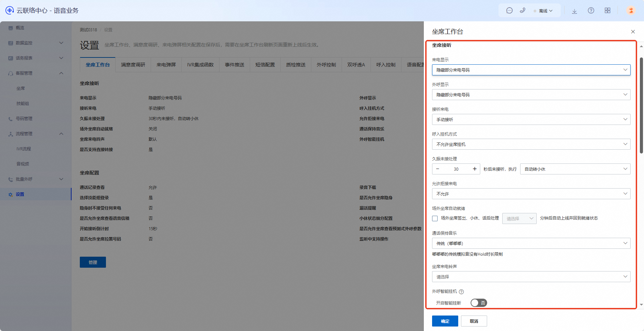Switch to the 来电弹屏 tab

[166, 65]
